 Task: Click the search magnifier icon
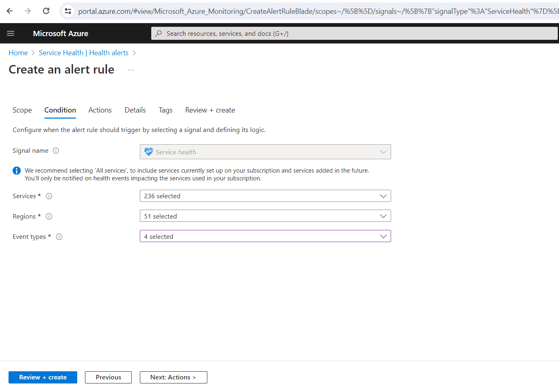[159, 33]
